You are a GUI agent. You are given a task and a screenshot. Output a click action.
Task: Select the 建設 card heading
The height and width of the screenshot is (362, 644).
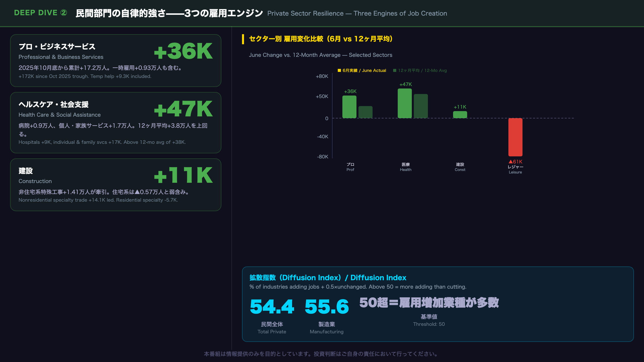pyautogui.click(x=26, y=171)
